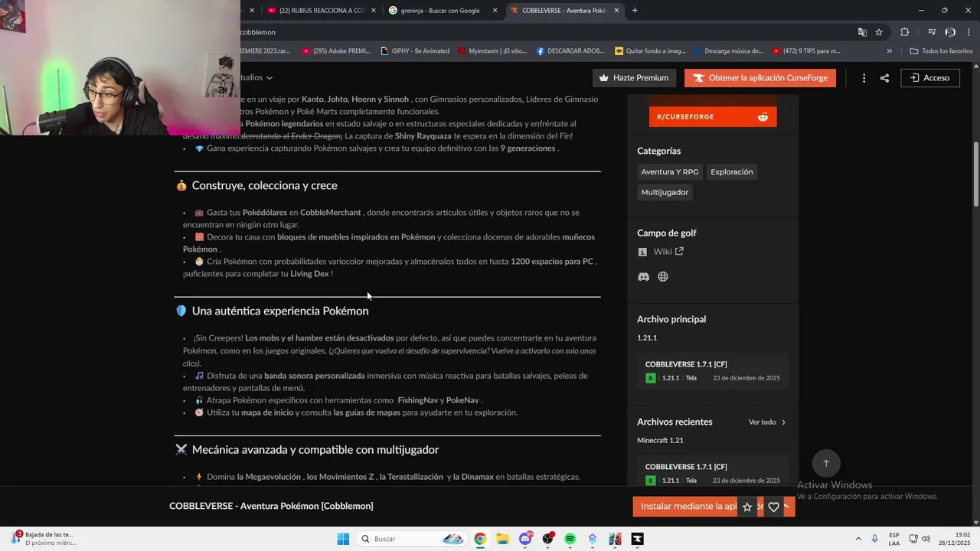The height and width of the screenshot is (551, 980).
Task: Expand the hidden bookmarks chevron
Action: pos(889,51)
